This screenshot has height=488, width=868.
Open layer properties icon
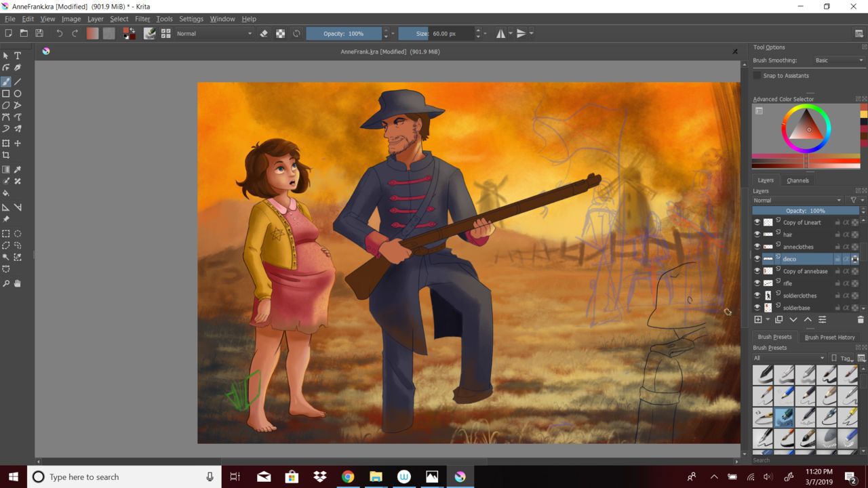click(822, 319)
